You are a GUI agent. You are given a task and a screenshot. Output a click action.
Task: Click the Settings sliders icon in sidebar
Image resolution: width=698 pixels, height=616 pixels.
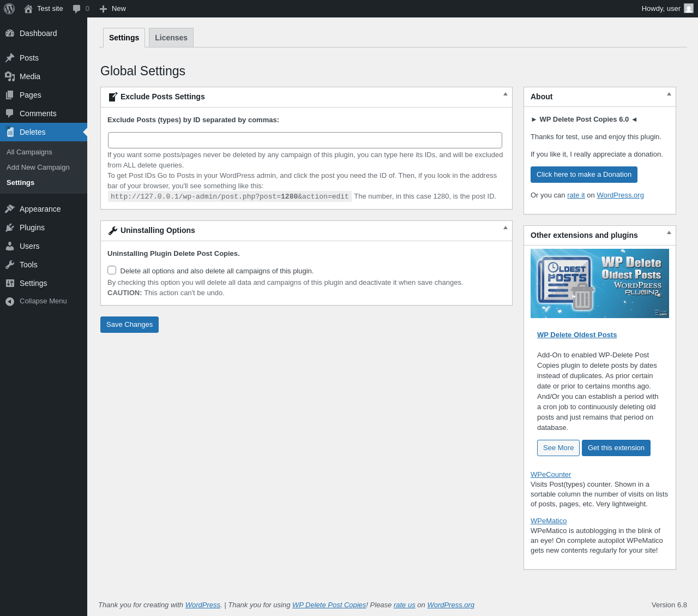pyautogui.click(x=10, y=283)
